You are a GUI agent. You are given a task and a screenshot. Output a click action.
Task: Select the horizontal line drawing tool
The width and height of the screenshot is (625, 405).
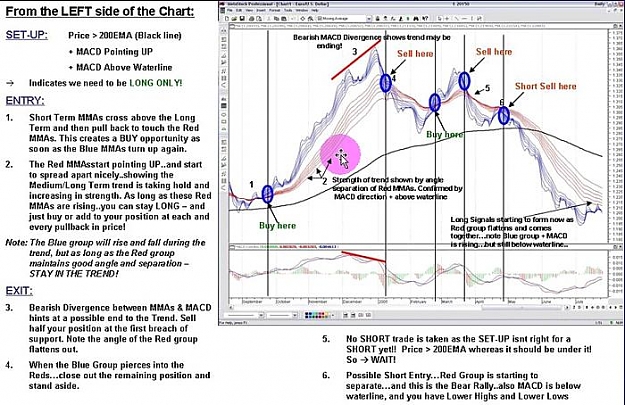pos(465,18)
